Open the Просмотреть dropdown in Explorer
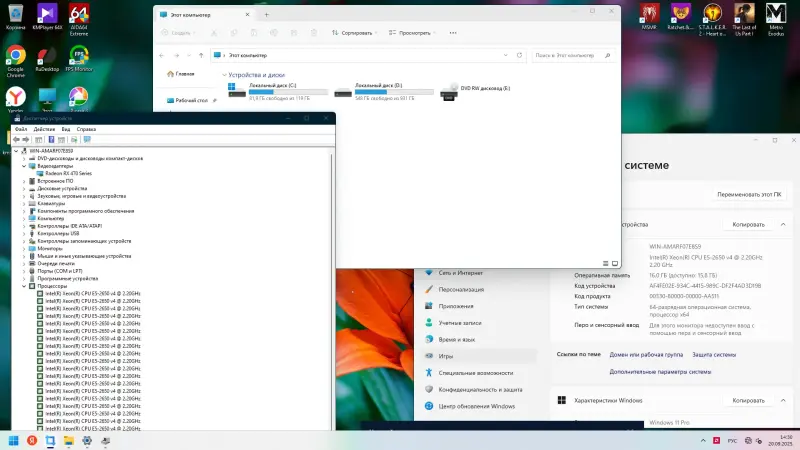Screen dimensions: 800x450 tap(412, 33)
